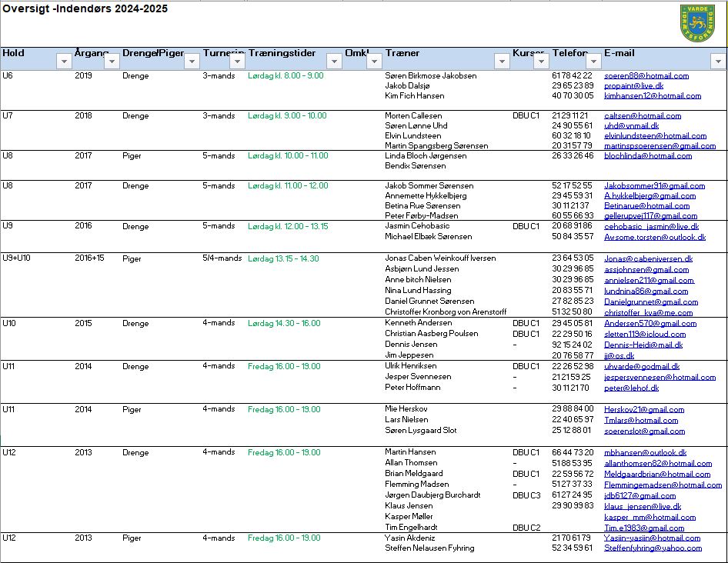Select trainer cell Jørgen Daubjerg Burchardt

click(432, 495)
